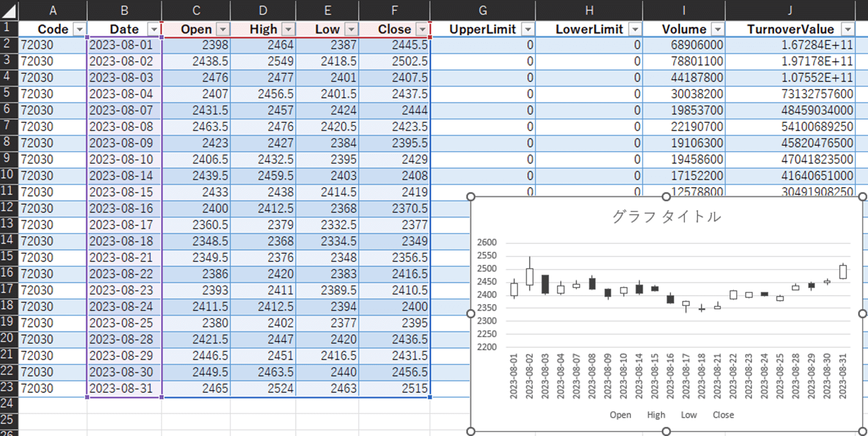Image resolution: width=868 pixels, height=436 pixels.
Task: Select column G header
Action: (x=482, y=10)
